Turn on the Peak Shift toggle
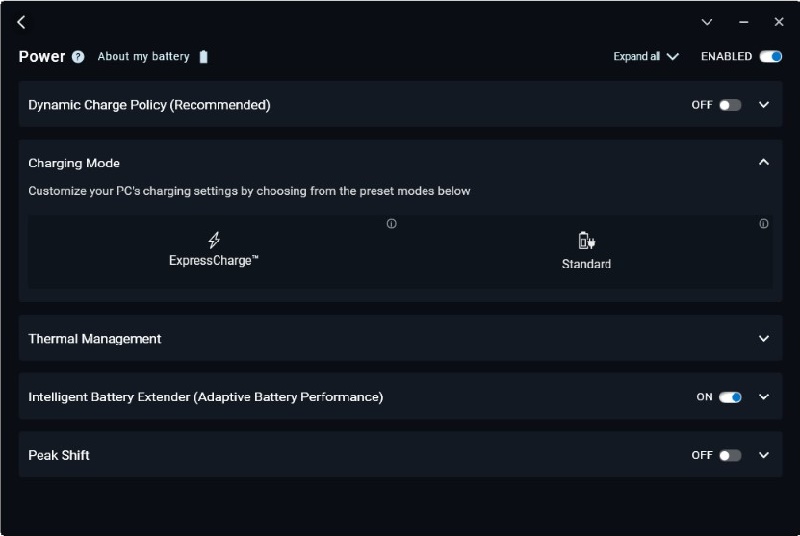800x536 pixels. (730, 455)
